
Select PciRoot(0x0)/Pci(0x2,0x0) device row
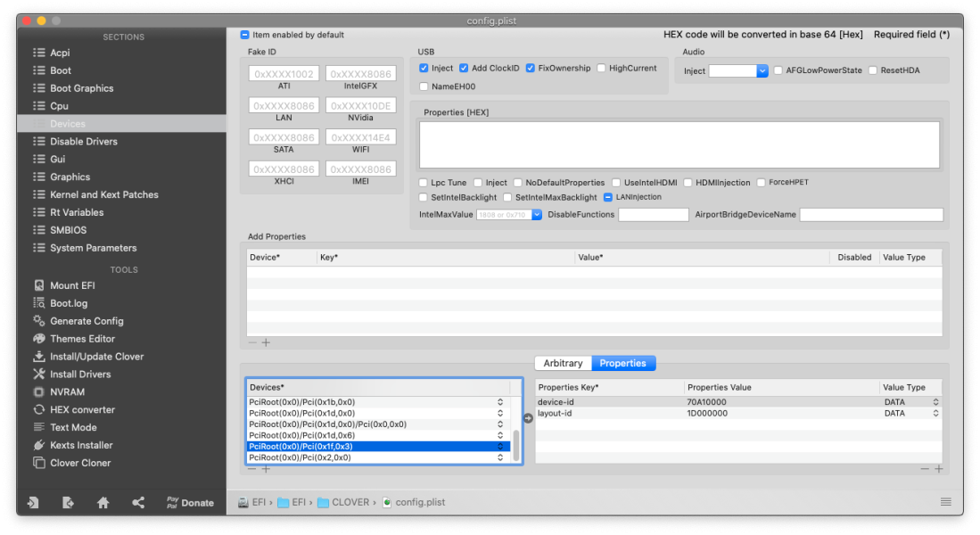click(375, 457)
